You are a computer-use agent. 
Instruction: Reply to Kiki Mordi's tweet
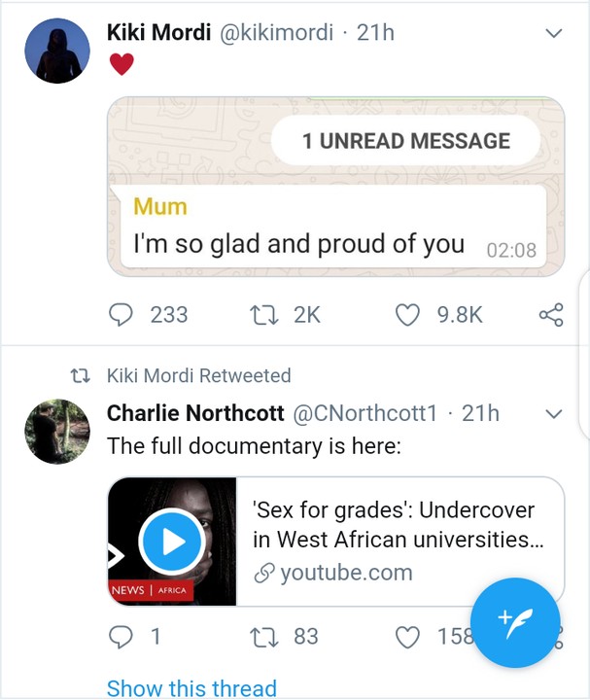[121, 315]
